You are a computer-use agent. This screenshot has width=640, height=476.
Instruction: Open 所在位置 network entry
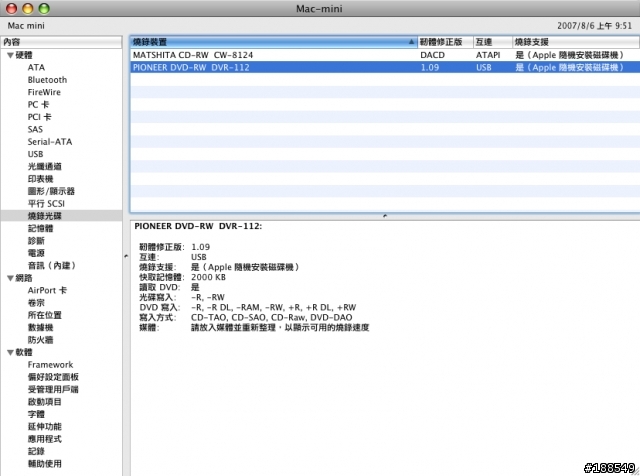44,315
